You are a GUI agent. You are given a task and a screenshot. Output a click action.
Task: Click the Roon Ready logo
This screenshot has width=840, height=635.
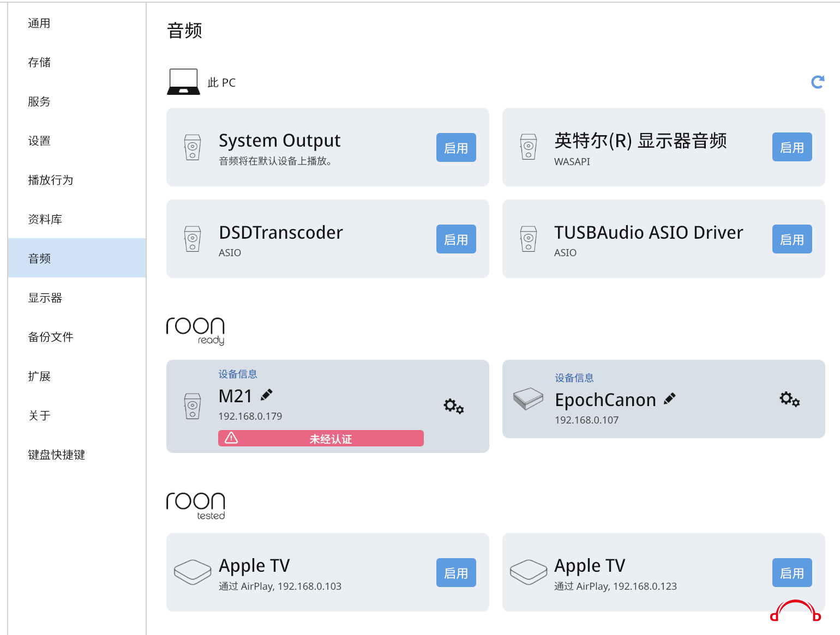195,331
